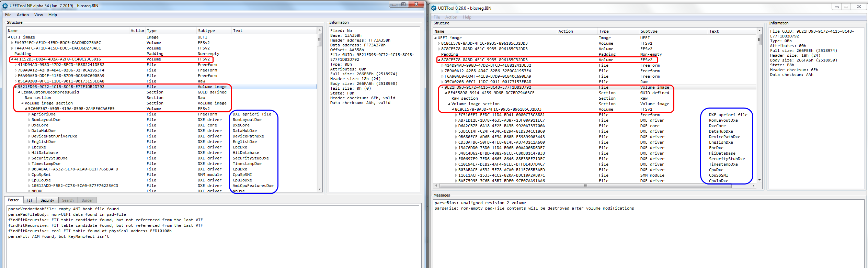Click the Type column header in UEFITool 0.26.0

point(618,31)
